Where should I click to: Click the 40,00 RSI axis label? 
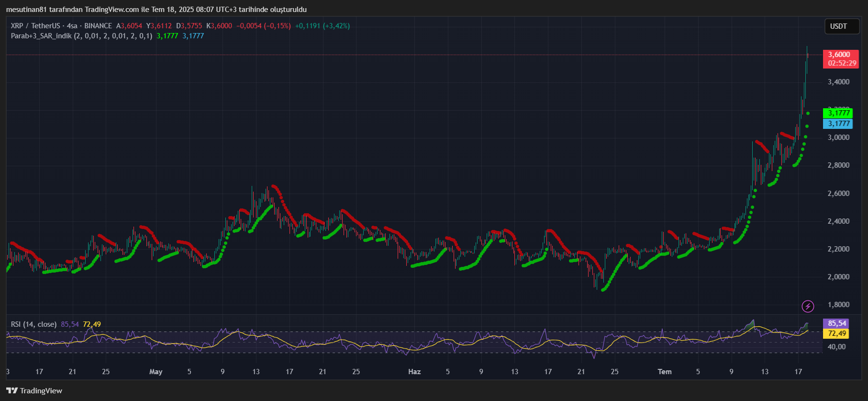[837, 347]
